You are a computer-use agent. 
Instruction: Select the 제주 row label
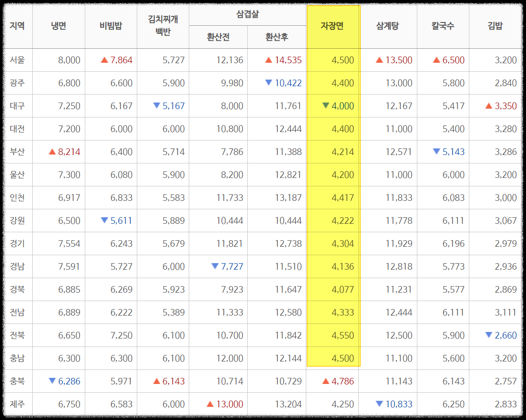coord(17,404)
